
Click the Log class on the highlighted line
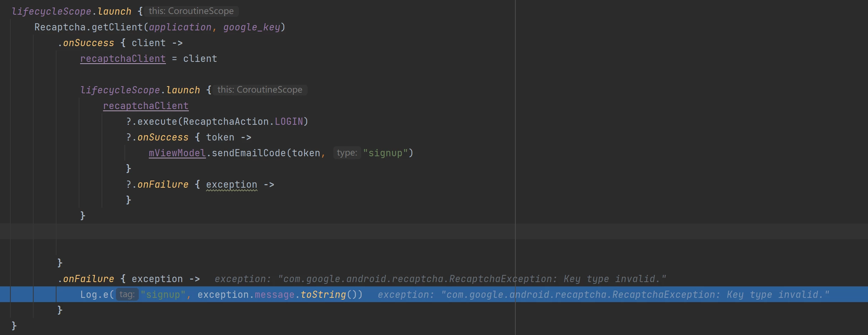click(89, 295)
